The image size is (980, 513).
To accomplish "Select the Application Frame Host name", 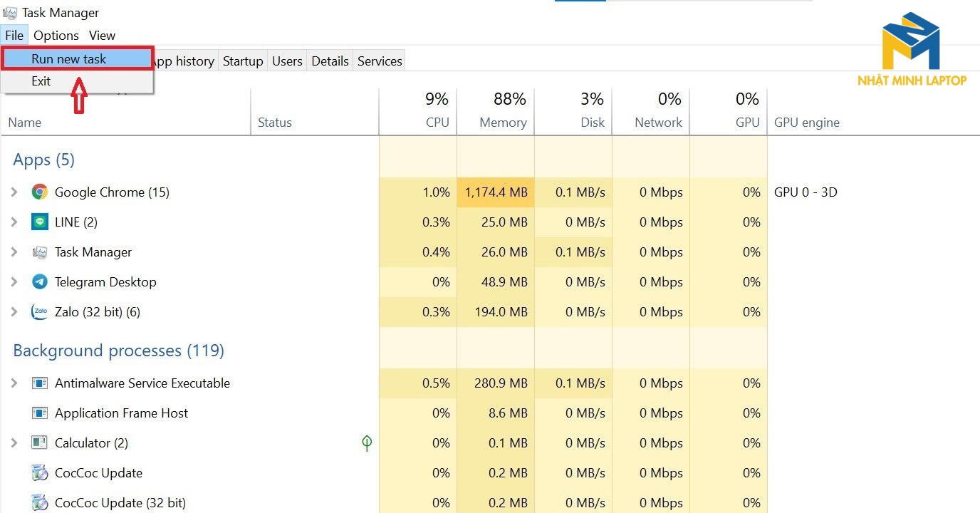I will click(x=122, y=413).
